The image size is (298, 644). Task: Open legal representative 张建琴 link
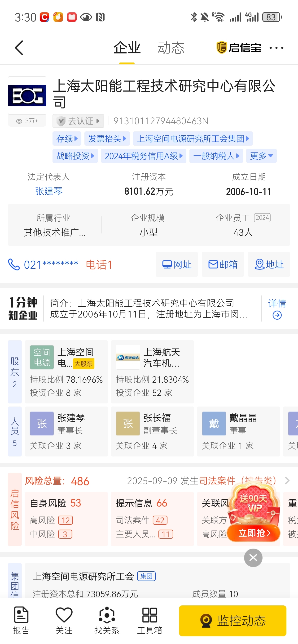click(x=49, y=191)
